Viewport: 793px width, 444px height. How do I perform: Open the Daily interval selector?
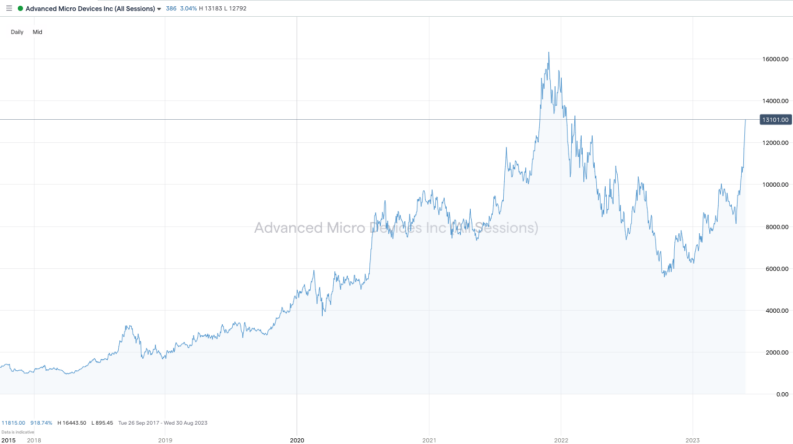(x=17, y=32)
